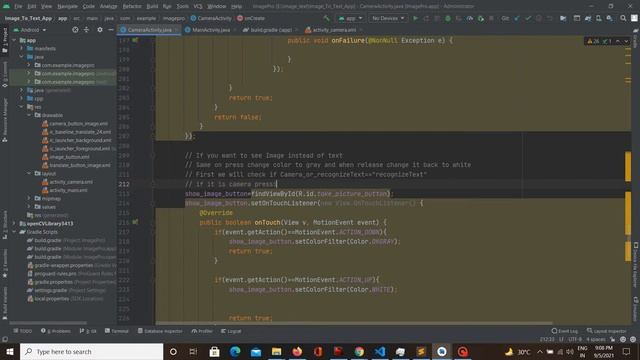Image resolution: width=640 pixels, height=360 pixels.
Task: Open Visual Studio Code from taskbar
Action: pyautogui.click(x=380, y=351)
